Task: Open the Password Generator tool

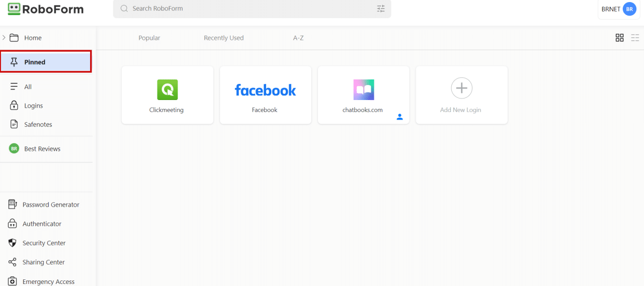Action: tap(50, 205)
